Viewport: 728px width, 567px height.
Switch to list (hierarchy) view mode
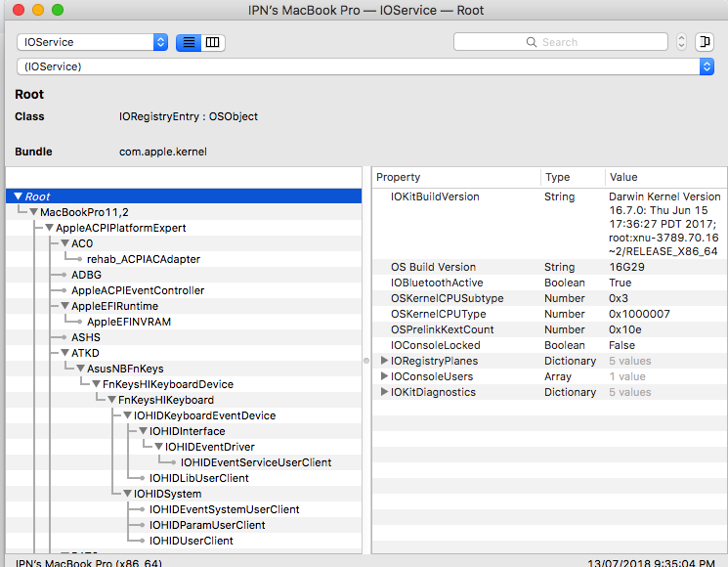(x=189, y=42)
